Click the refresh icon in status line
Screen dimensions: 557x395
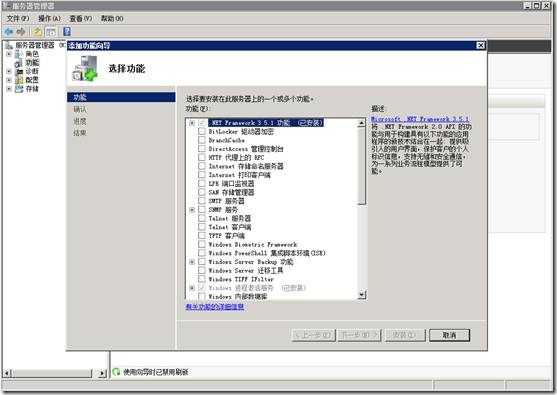click(116, 372)
